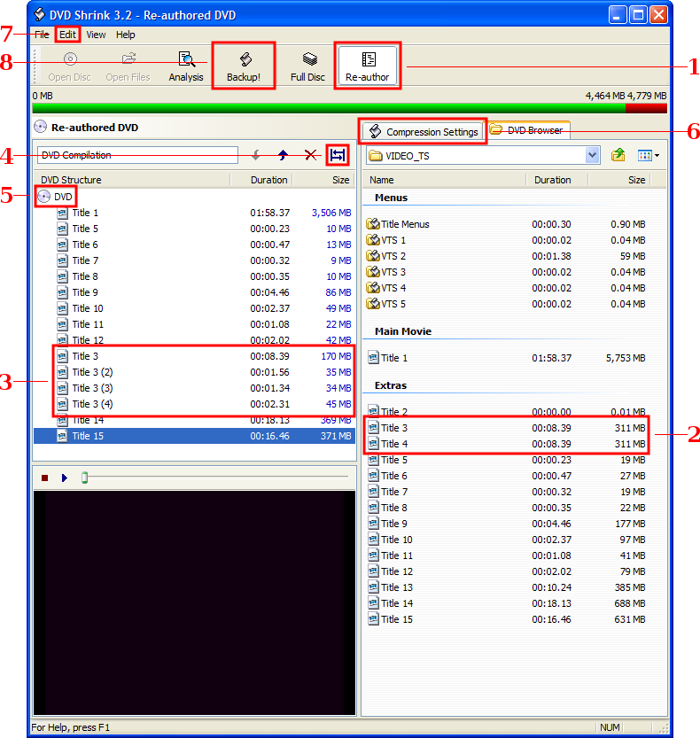Click the 5,753 MB size value
This screenshot has height=738, width=700.
(x=626, y=358)
